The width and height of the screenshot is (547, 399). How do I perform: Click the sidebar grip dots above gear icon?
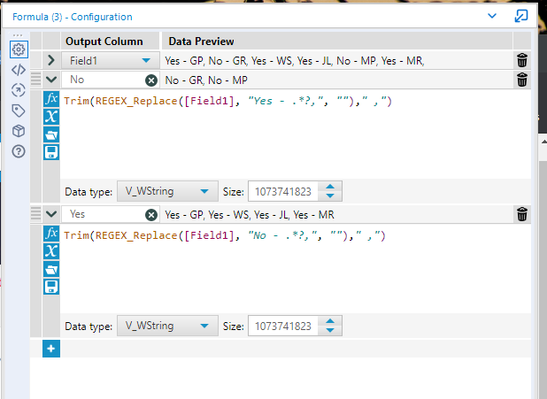pos(17,35)
